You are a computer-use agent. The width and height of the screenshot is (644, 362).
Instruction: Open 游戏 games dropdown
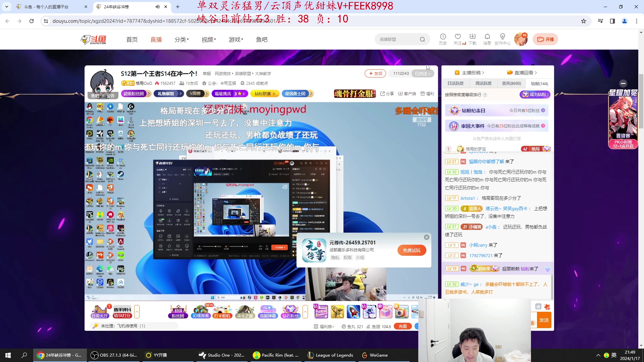(236, 40)
